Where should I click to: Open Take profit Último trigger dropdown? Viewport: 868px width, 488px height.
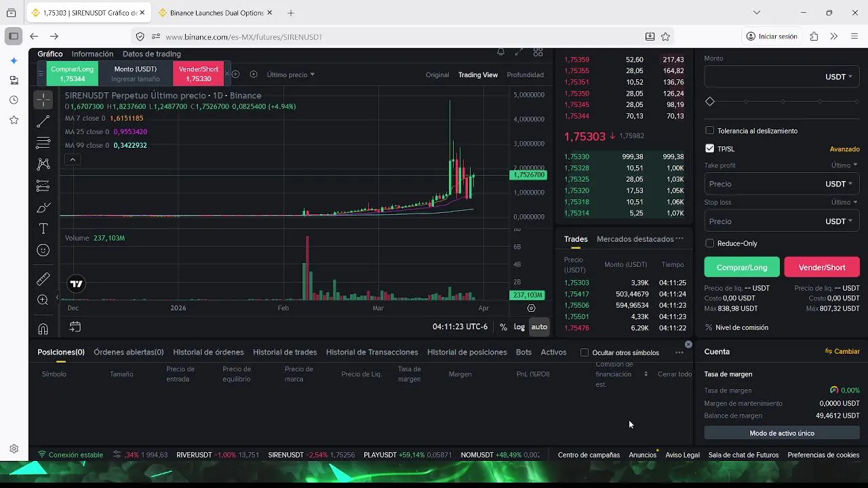coord(844,165)
